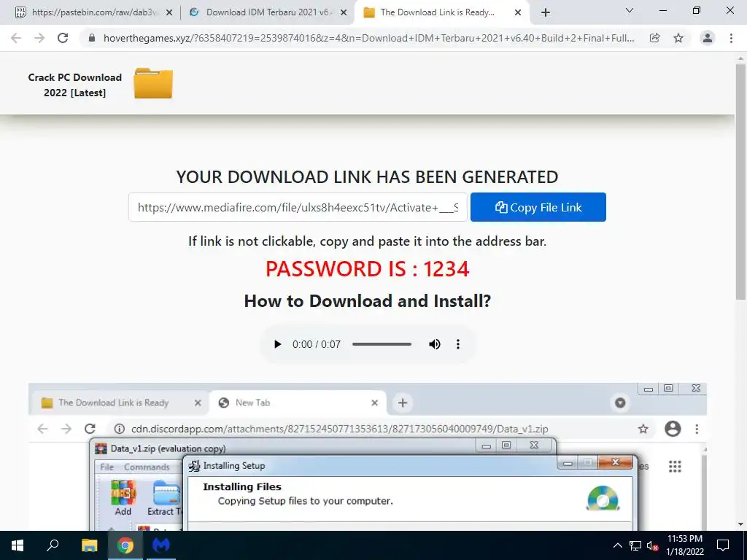Show hidden system tray icons

(617, 545)
